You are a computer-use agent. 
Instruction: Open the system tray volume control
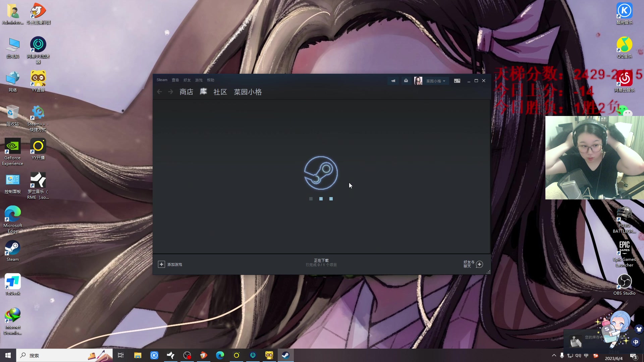(578, 355)
